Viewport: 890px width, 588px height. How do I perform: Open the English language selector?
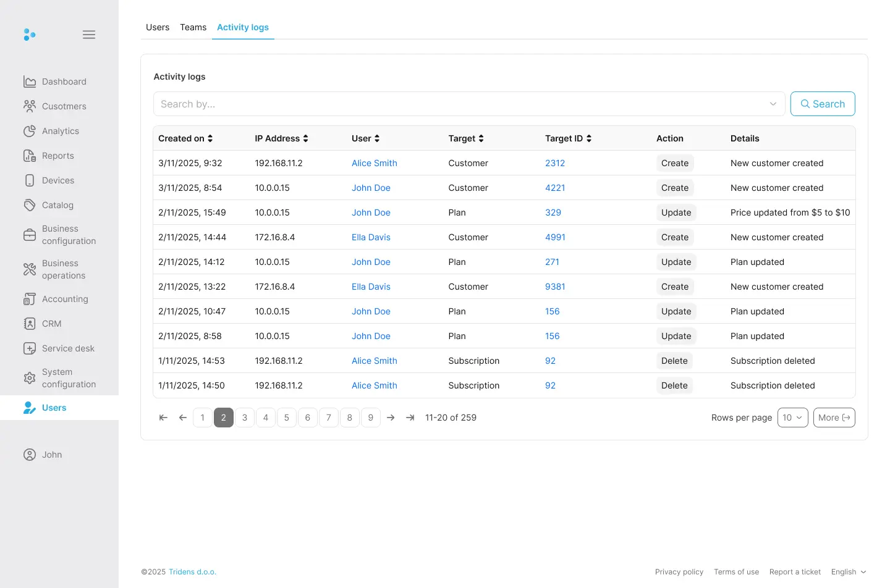pos(848,572)
